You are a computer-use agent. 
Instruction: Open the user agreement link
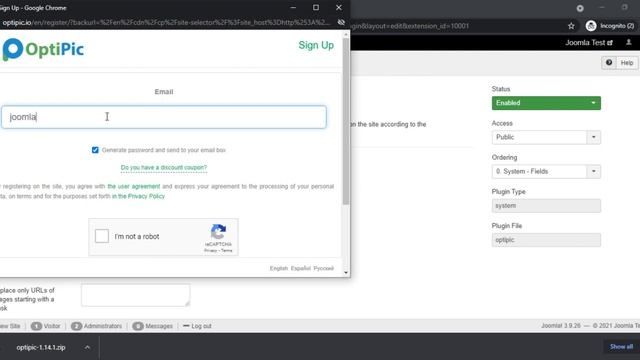(133, 187)
